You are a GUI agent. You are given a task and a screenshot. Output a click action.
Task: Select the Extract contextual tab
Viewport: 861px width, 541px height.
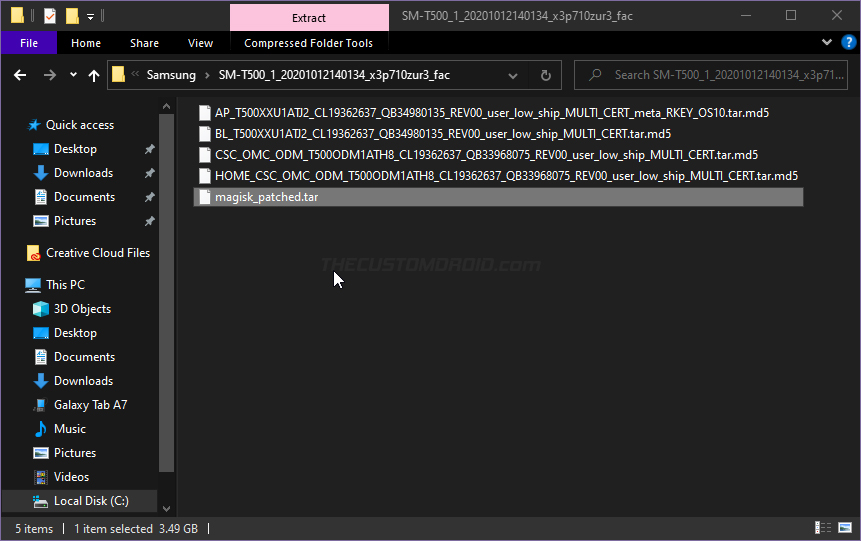pyautogui.click(x=309, y=18)
